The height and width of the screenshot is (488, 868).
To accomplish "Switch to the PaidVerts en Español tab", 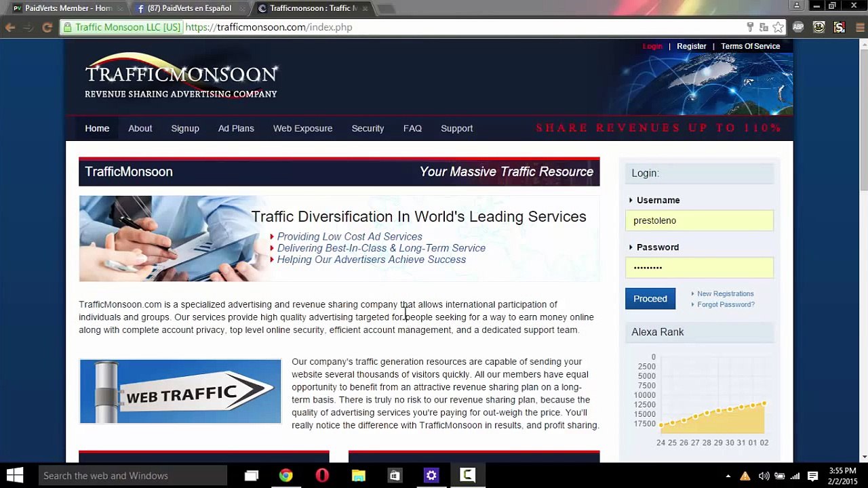I will 189,8.
